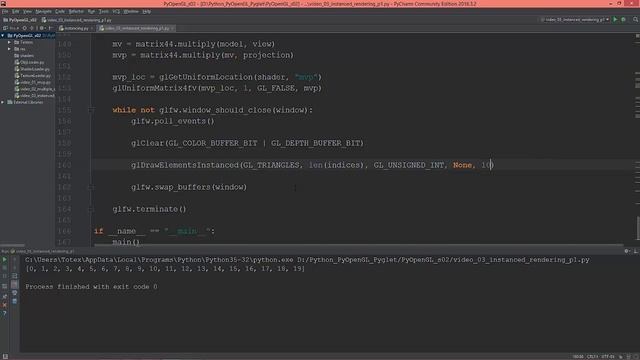
Task: Place cursor on glfw.terminate() line
Action: point(149,209)
